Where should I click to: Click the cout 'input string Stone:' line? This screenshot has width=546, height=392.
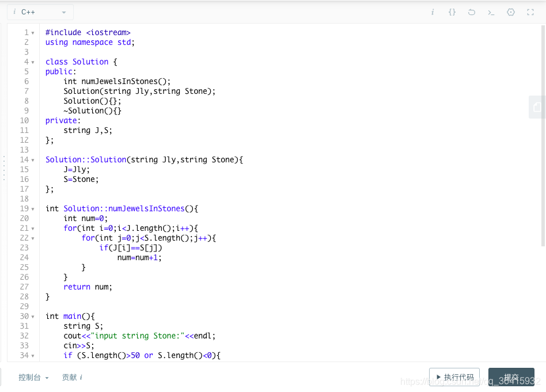(x=139, y=336)
